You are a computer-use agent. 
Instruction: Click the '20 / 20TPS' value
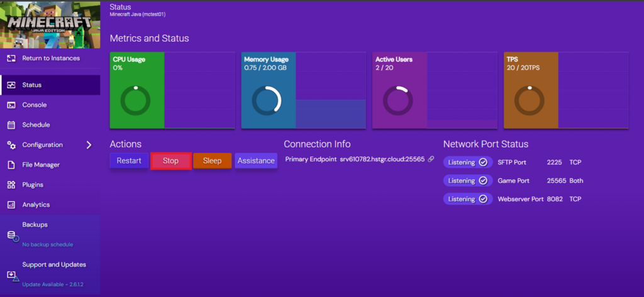pyautogui.click(x=523, y=68)
